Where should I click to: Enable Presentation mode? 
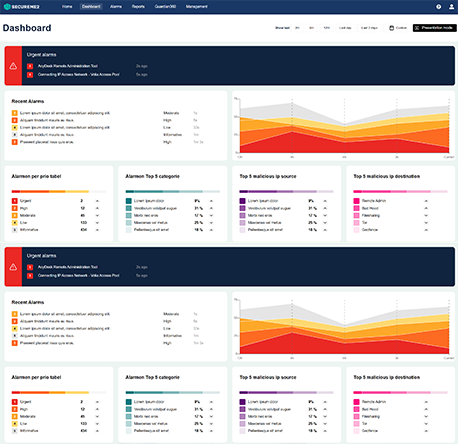coord(435,28)
